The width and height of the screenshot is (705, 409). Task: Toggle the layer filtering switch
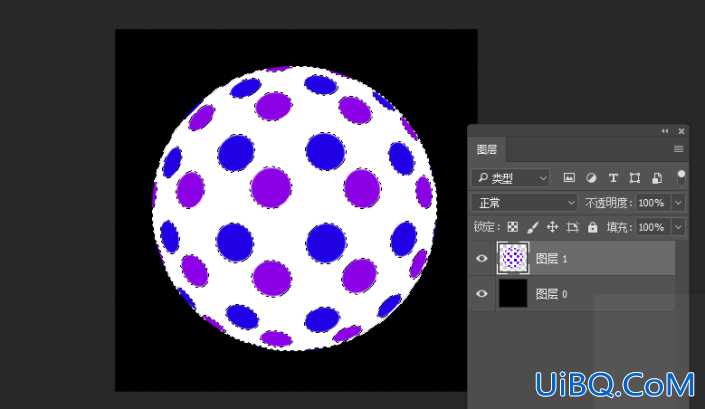click(x=681, y=178)
